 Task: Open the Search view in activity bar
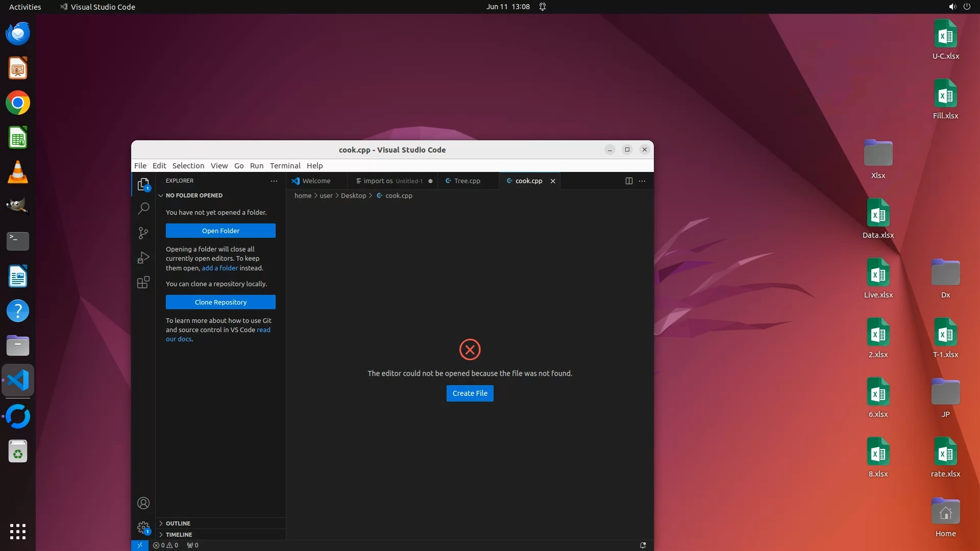143,208
